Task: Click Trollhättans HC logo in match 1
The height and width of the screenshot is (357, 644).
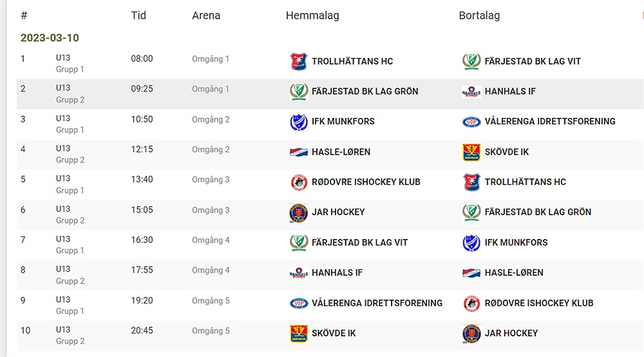Action: (x=299, y=62)
